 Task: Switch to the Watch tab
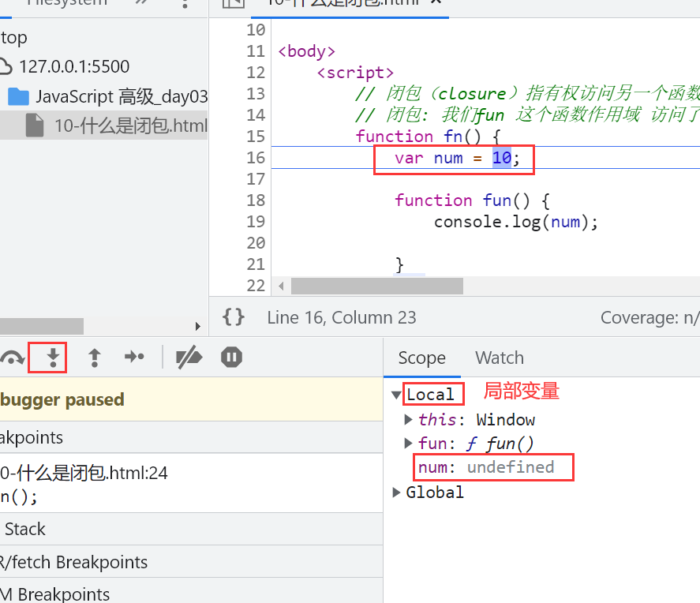tap(499, 358)
